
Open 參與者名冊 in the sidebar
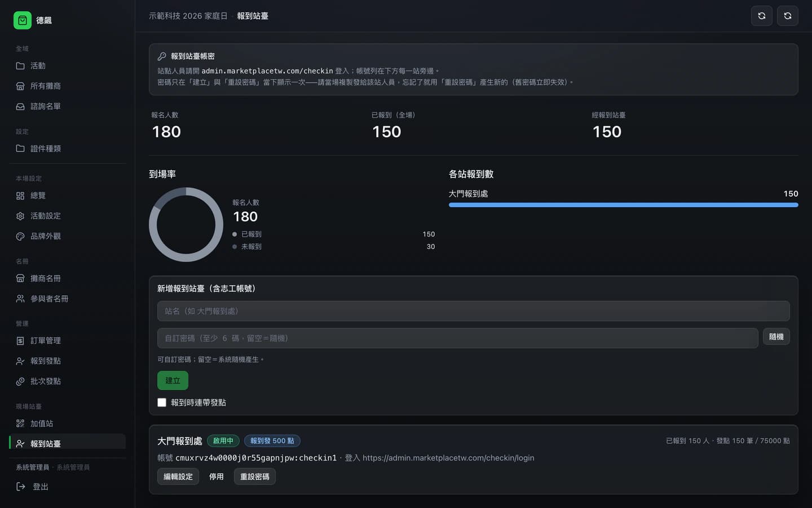coord(68,299)
